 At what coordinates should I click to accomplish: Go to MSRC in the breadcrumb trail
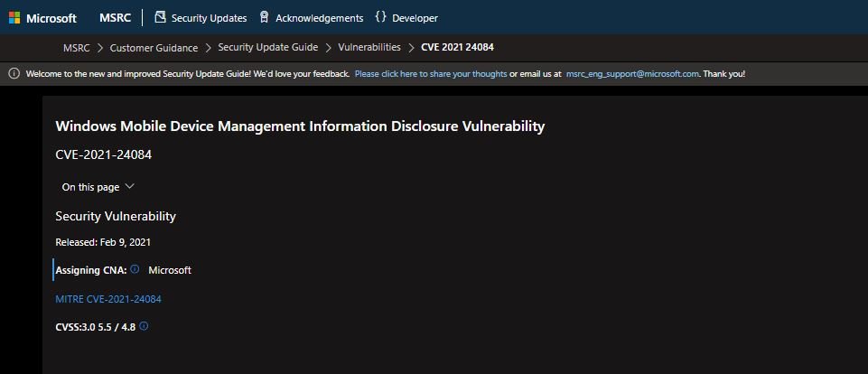77,48
